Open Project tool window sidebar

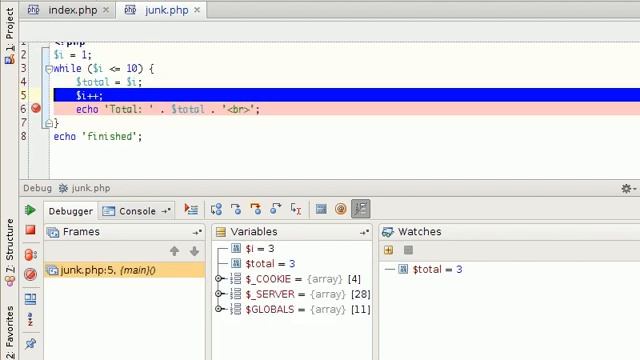coord(9,35)
